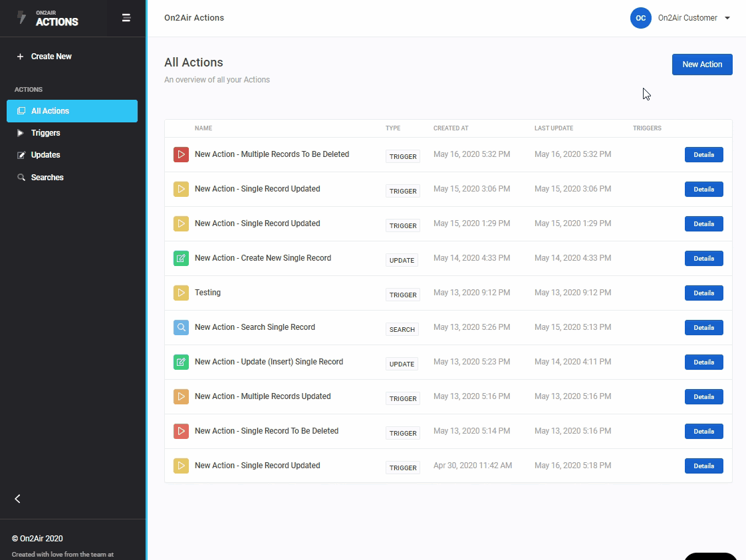This screenshot has height=560, width=746.
Task: Expand the On2Air Customer account dropdown
Action: (727, 18)
